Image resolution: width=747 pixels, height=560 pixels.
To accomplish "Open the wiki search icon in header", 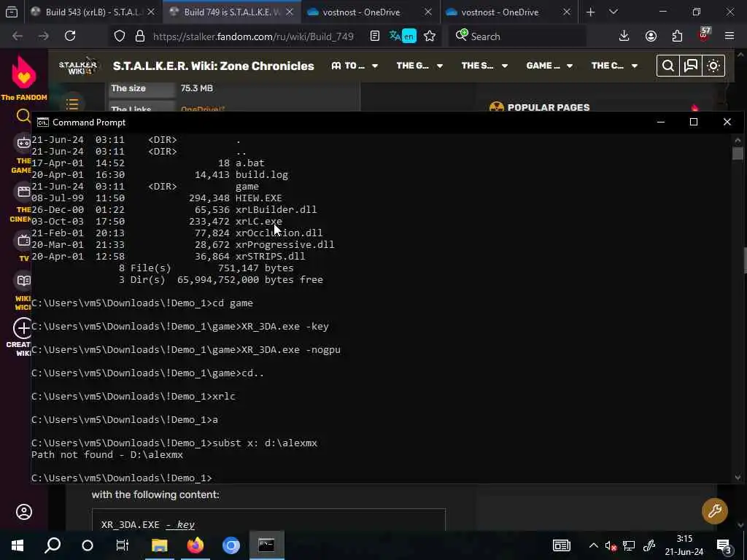I will [668, 66].
